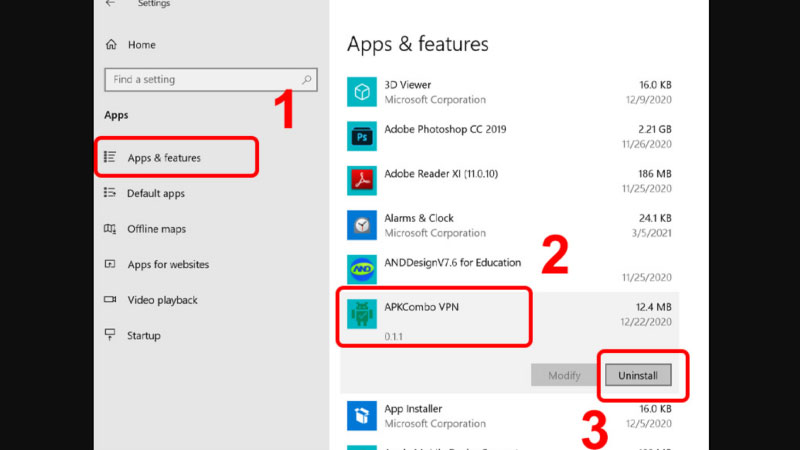Image resolution: width=800 pixels, height=450 pixels.
Task: Click the Alarms & Clock icon
Action: (360, 225)
